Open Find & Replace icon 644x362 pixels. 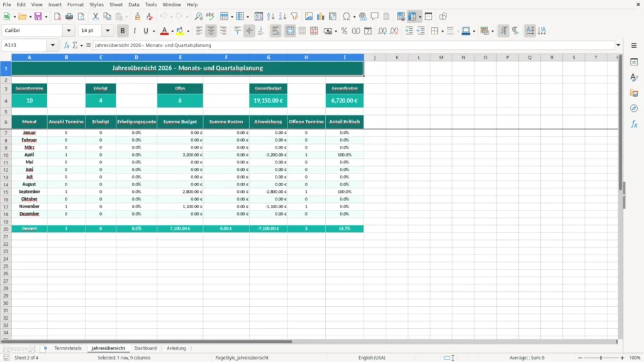point(198,16)
